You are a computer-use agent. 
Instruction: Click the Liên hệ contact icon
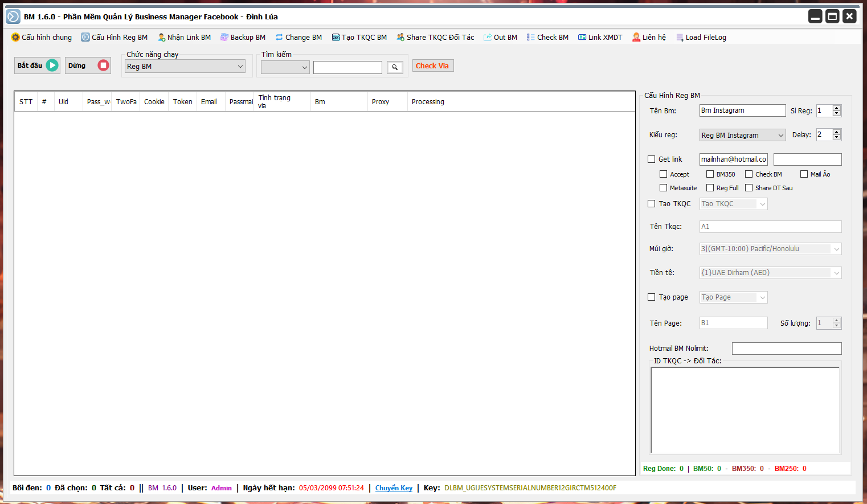tap(636, 37)
